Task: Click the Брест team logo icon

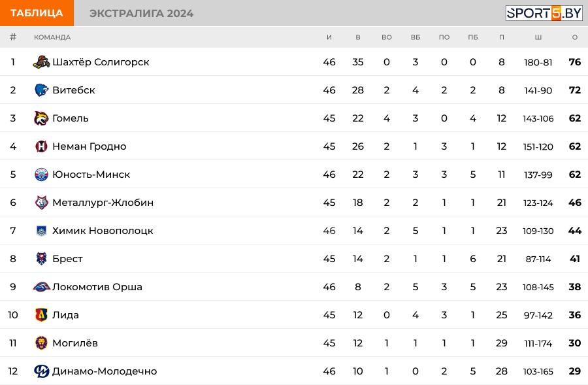Action: point(41,259)
